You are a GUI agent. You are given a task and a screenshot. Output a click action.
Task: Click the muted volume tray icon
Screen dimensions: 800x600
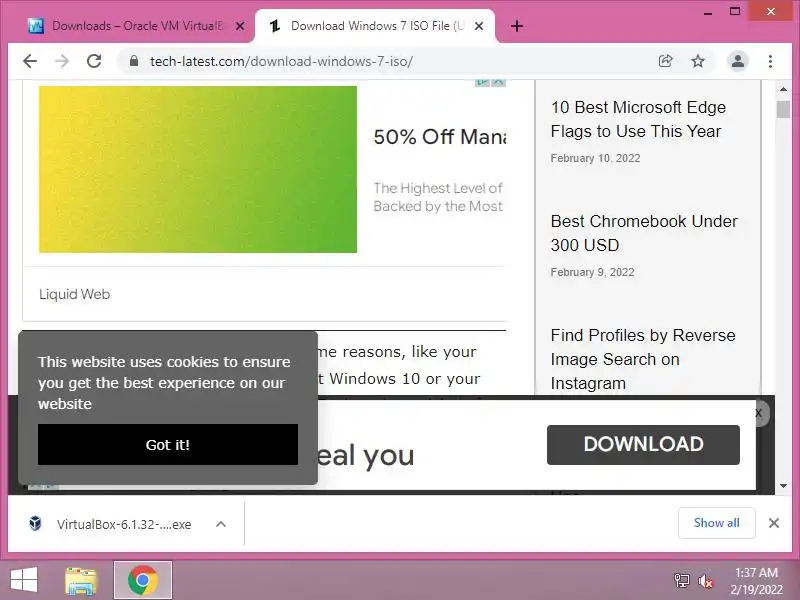706,581
